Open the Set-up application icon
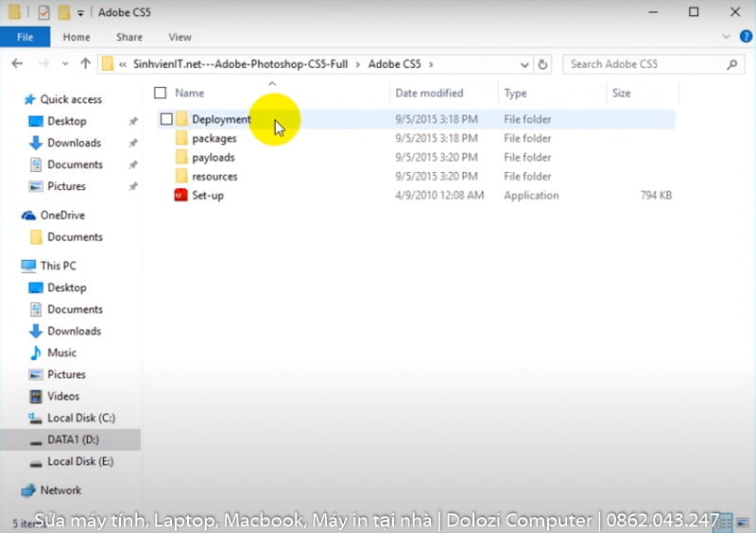The height and width of the screenshot is (533, 756). [x=182, y=196]
